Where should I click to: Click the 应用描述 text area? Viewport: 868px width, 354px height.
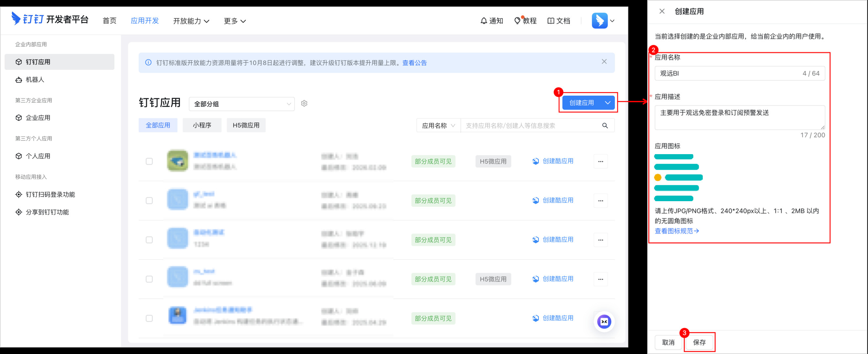(x=739, y=117)
